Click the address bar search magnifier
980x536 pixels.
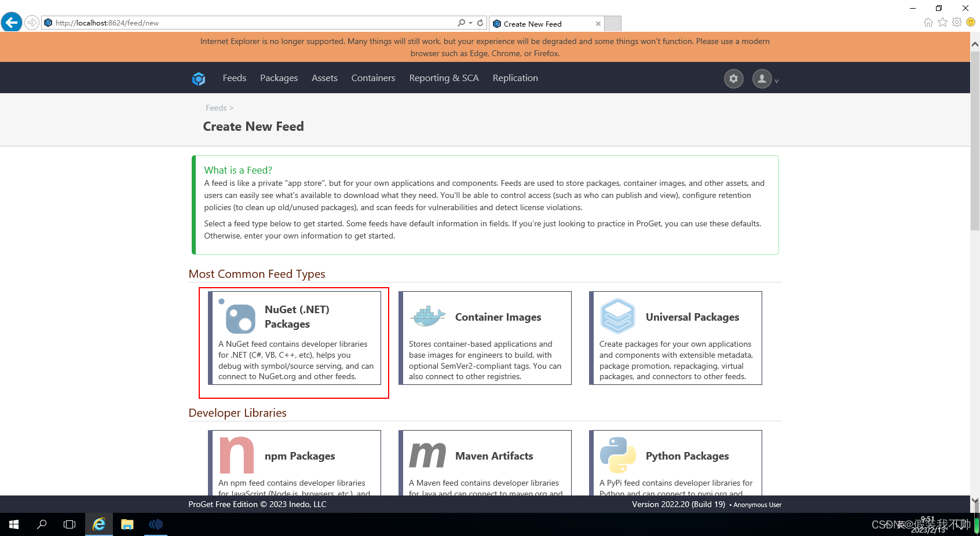(462, 23)
